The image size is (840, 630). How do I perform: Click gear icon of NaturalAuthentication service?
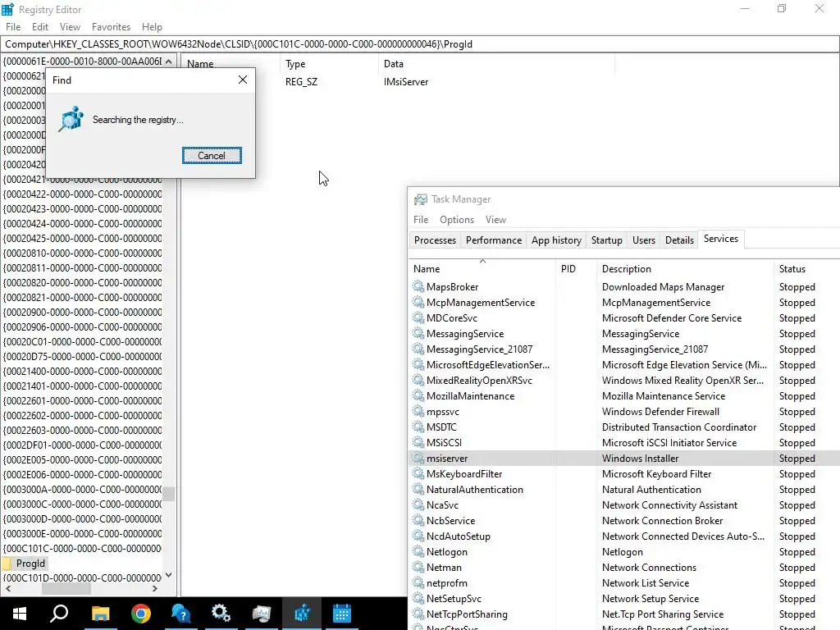[x=418, y=489]
